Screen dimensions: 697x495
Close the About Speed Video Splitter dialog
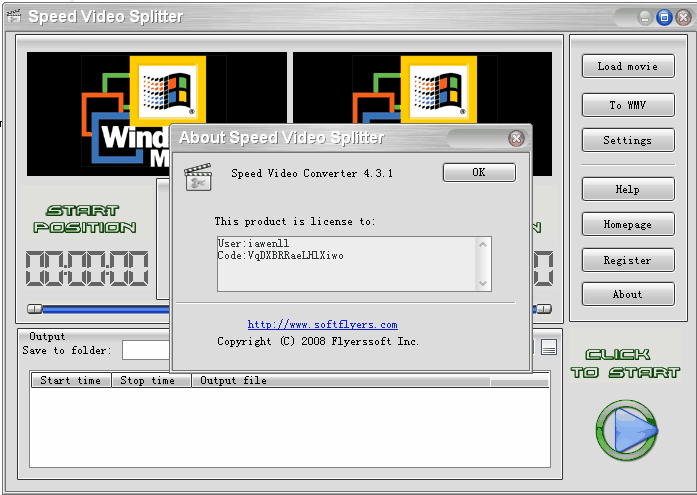516,138
